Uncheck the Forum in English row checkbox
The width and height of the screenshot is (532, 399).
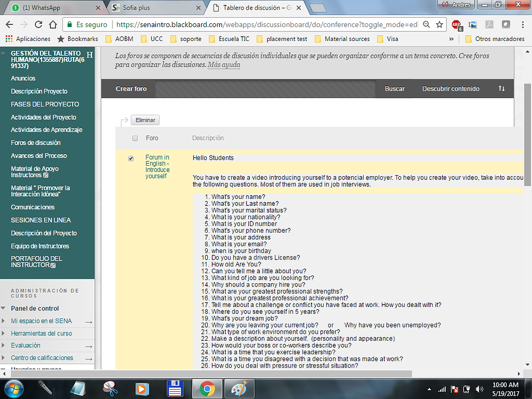click(131, 158)
